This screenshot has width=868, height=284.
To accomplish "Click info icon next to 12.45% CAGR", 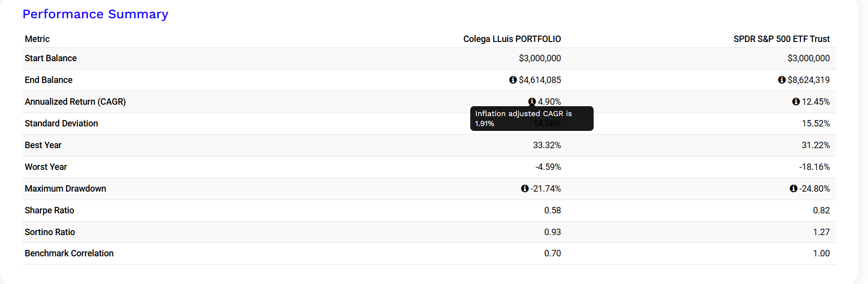I will 796,101.
